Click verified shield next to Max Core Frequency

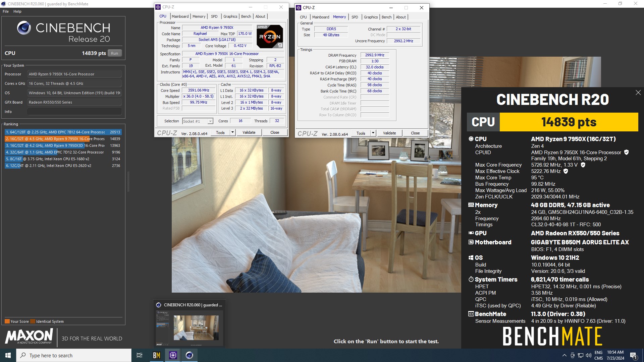click(x=583, y=165)
